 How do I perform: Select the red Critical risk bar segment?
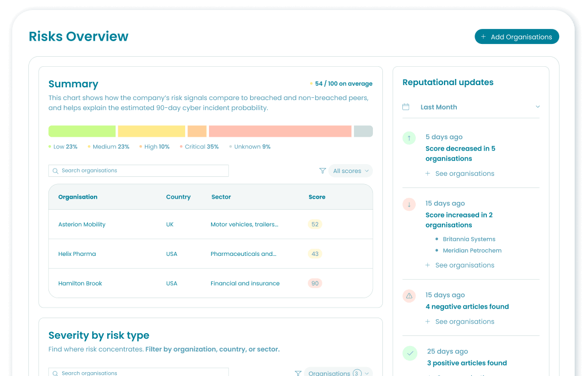click(280, 131)
